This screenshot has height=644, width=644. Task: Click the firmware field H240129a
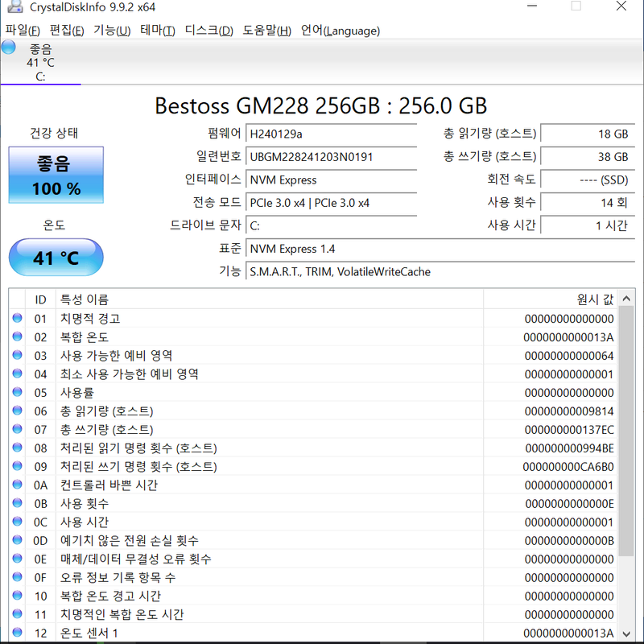pyautogui.click(x=331, y=134)
